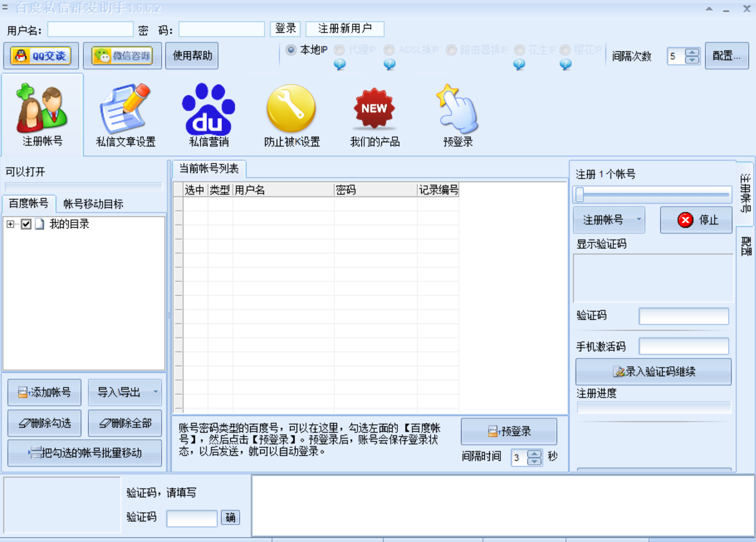The image size is (756, 542).
Task: Decrease the 间隔时间 seconds spinner
Action: [x=535, y=461]
